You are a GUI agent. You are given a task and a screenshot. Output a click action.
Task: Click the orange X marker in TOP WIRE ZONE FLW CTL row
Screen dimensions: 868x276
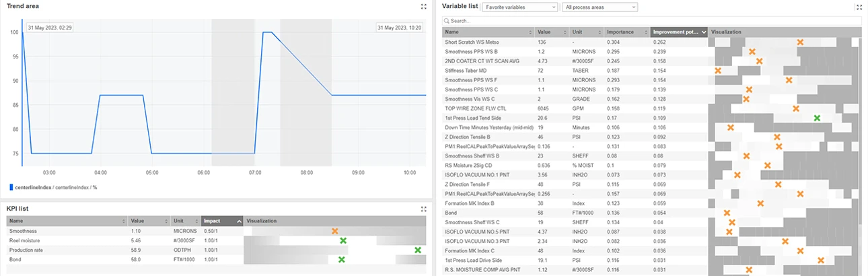(796, 108)
